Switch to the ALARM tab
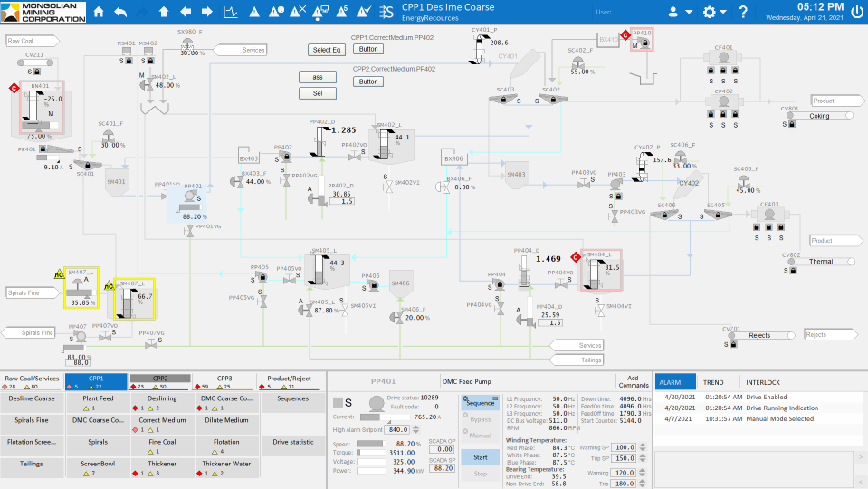Image resolution: width=868 pixels, height=489 pixels. click(675, 381)
